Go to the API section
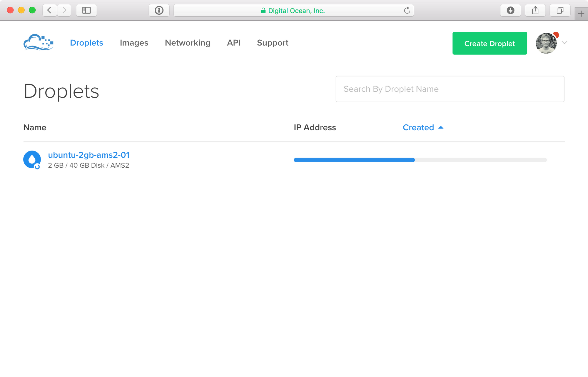Viewport: 588px width, 377px height. coord(233,43)
